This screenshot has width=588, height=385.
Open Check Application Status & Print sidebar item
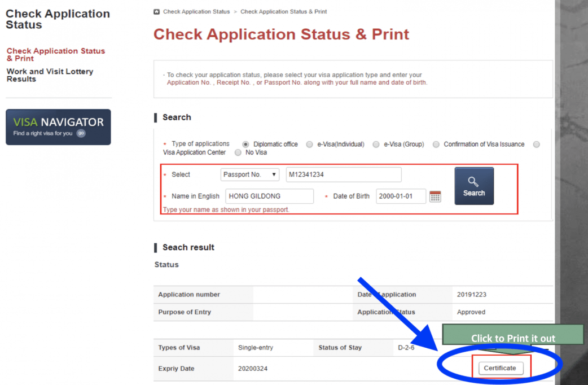click(x=55, y=55)
